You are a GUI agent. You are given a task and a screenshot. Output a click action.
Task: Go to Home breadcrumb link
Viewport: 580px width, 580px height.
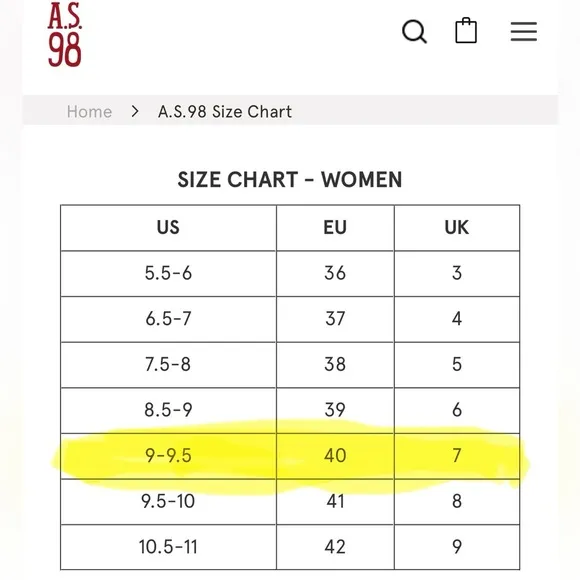89,112
